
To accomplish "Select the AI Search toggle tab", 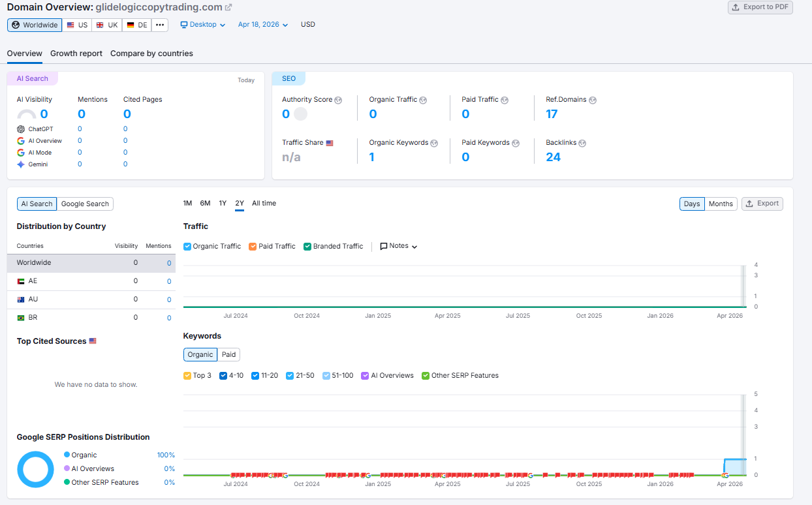I will (x=37, y=204).
